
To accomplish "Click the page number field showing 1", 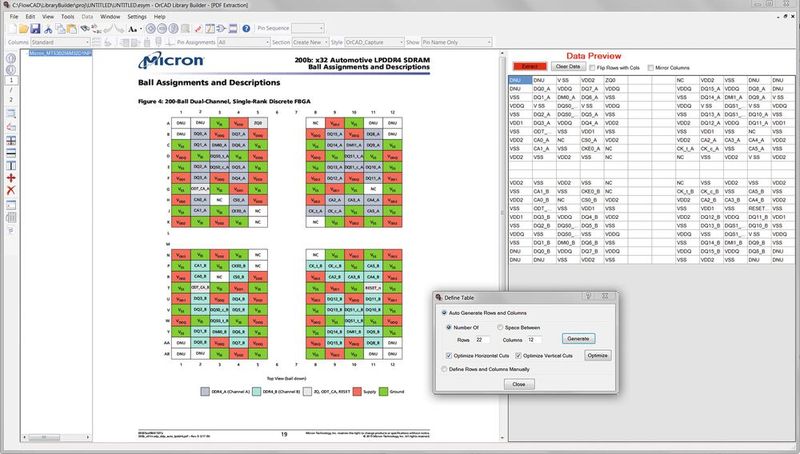I will tap(11, 80).
